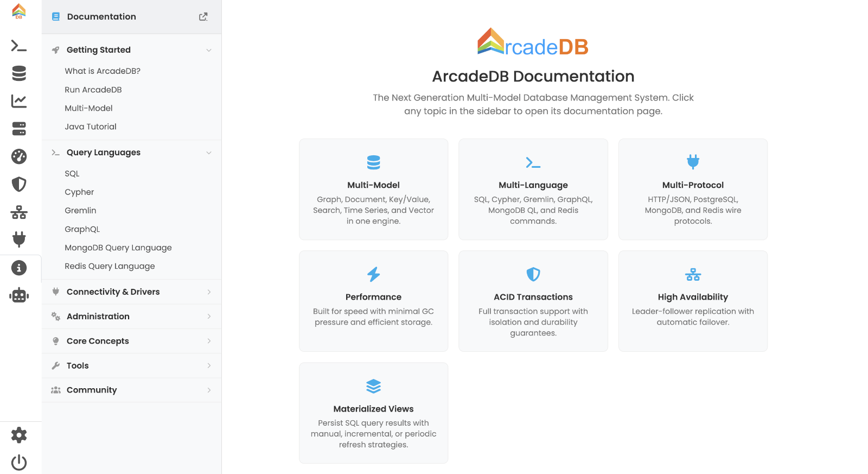Click the Getting Started section header
The width and height of the screenshot is (868, 474).
pyautogui.click(x=132, y=50)
